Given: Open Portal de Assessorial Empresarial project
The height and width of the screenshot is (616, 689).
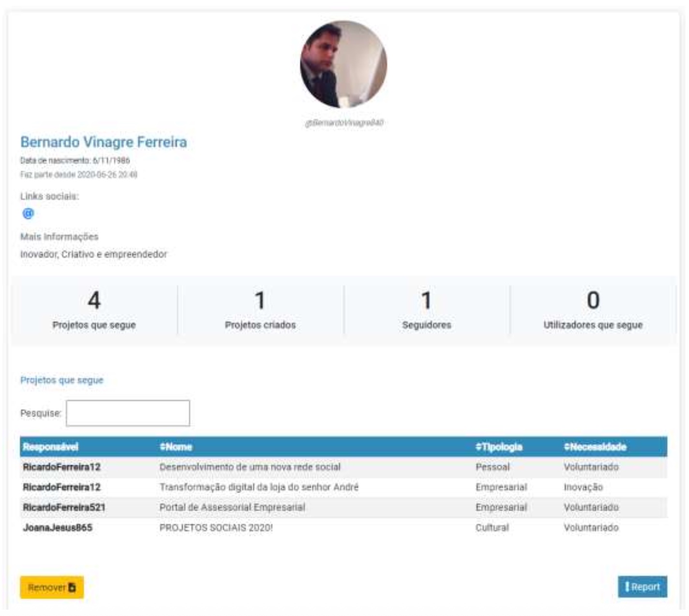Looking at the screenshot, I should pos(232,508).
